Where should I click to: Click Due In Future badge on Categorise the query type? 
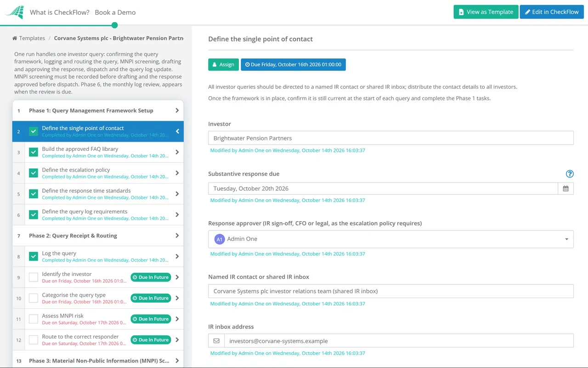pyautogui.click(x=151, y=298)
